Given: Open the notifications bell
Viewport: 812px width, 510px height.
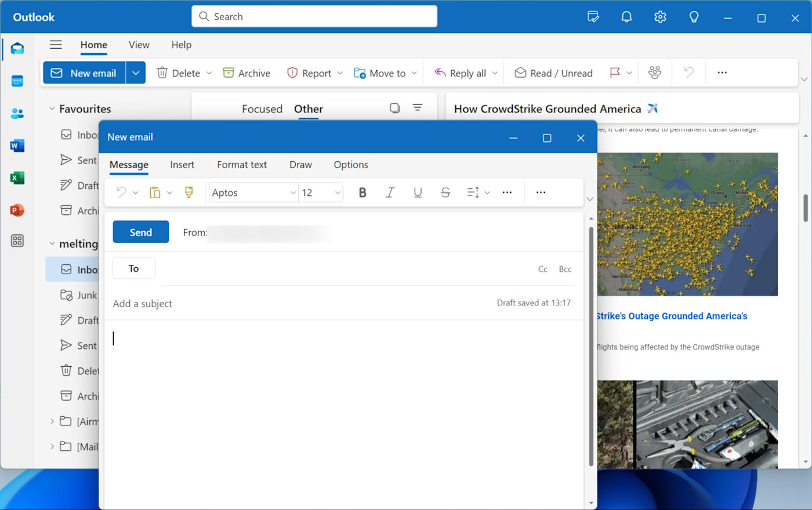Looking at the screenshot, I should [626, 17].
